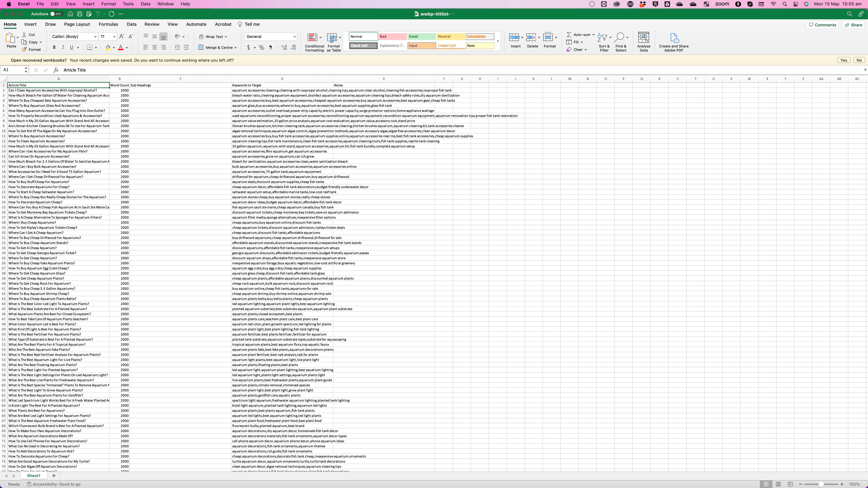Click Decrease decimal icon
The image size is (868, 488).
pyautogui.click(x=293, y=47)
